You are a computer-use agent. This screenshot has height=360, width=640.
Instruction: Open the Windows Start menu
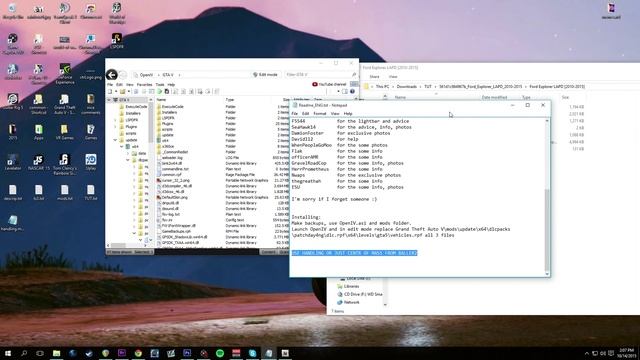(x=8, y=353)
